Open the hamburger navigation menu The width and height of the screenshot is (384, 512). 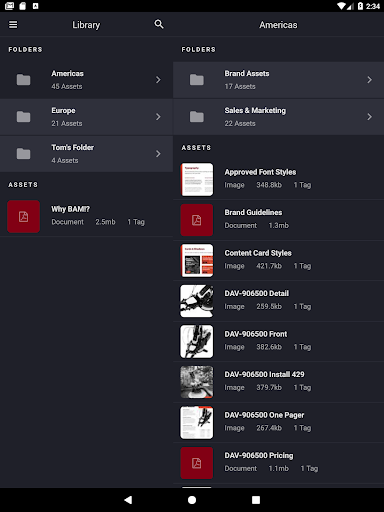[x=13, y=25]
